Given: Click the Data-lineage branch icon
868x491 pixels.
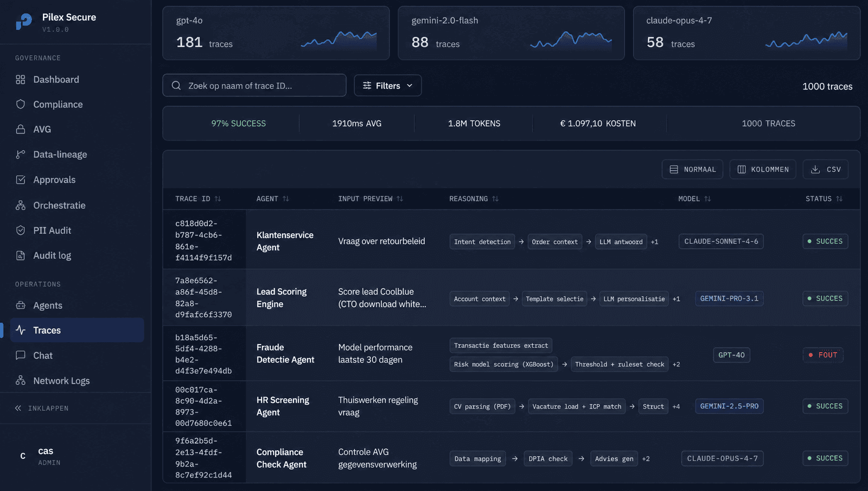Looking at the screenshot, I should 21,155.
